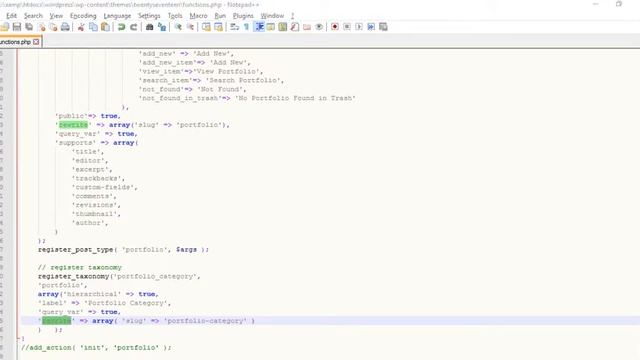Close the functions.php tab with red X
Image resolution: width=640 pixels, height=360 pixels.
point(36,42)
